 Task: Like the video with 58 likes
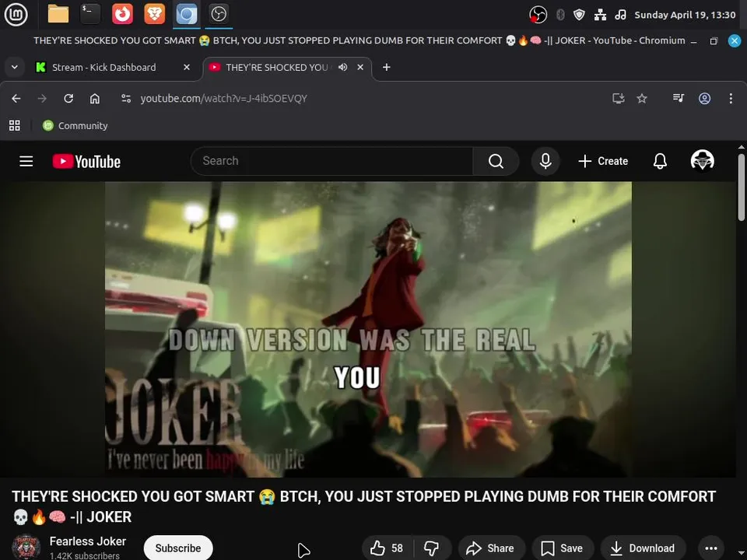coord(387,548)
